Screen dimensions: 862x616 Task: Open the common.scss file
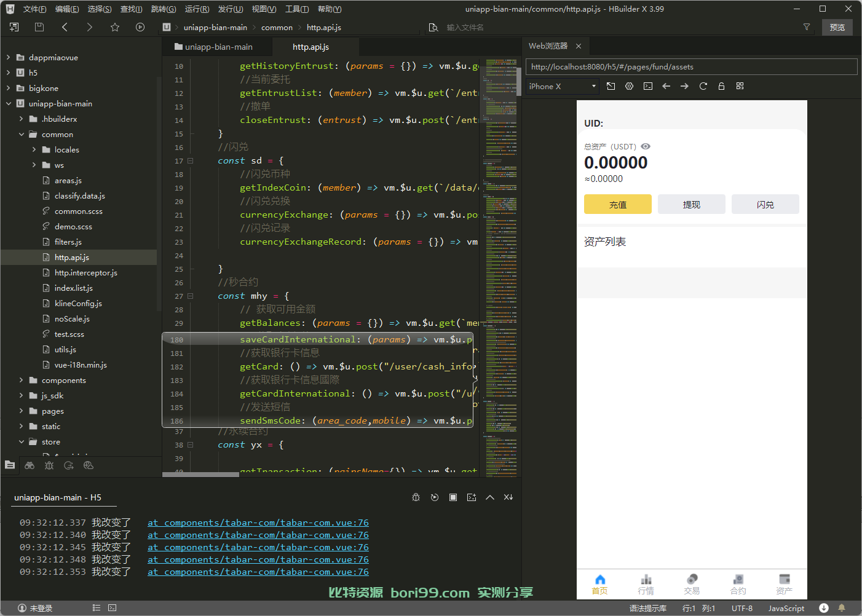tap(78, 211)
